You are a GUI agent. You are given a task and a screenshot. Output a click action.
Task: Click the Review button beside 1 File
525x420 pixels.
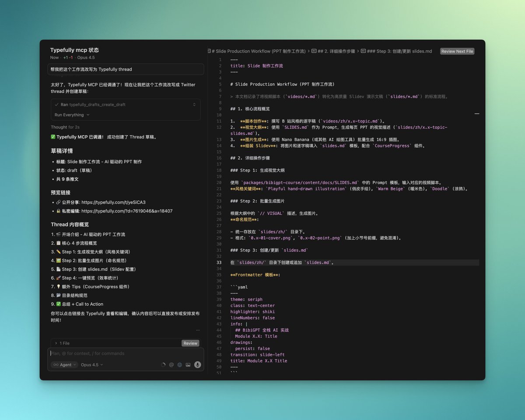[190, 343]
